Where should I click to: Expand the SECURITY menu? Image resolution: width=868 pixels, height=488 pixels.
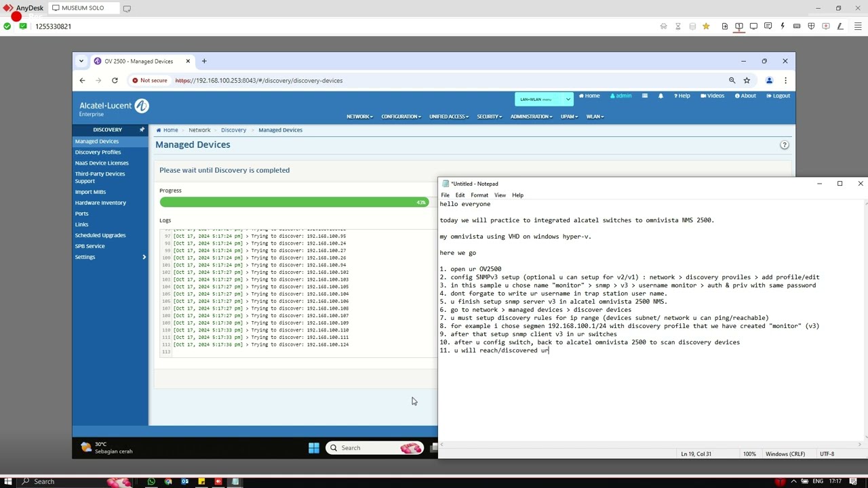[x=489, y=117]
